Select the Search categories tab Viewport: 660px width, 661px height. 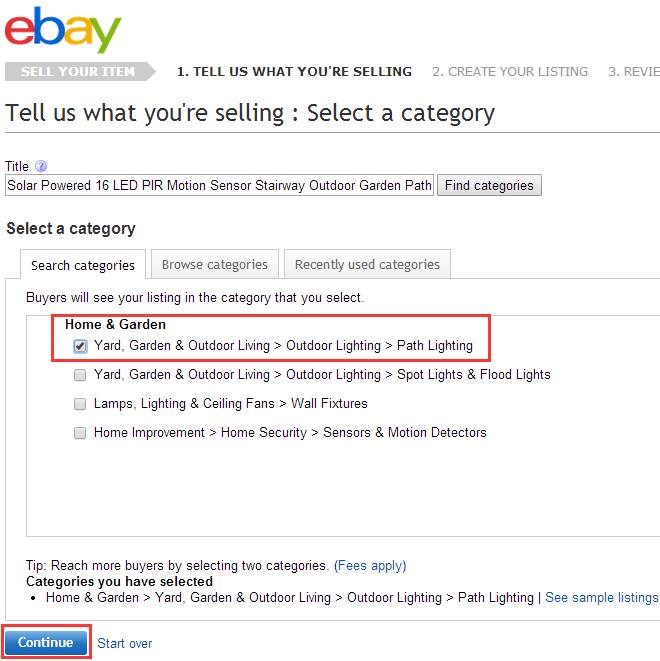83,265
